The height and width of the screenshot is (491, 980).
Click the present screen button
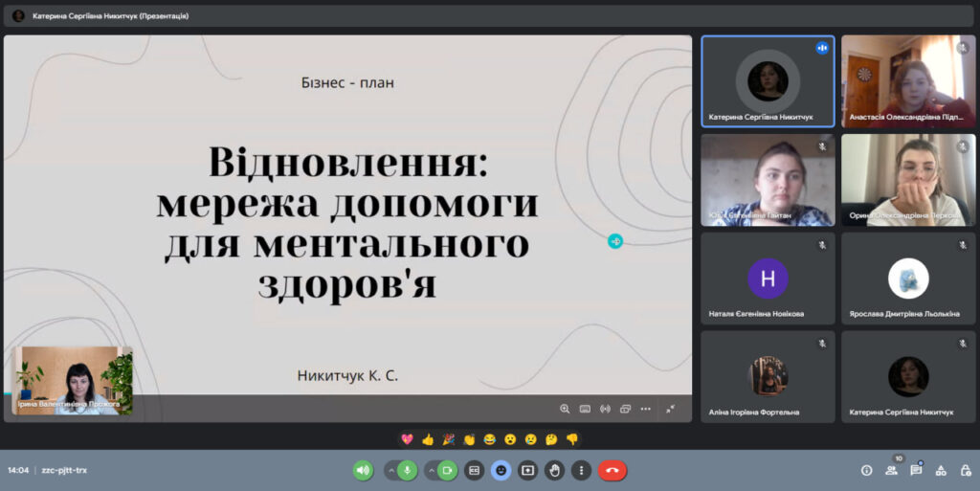(527, 470)
